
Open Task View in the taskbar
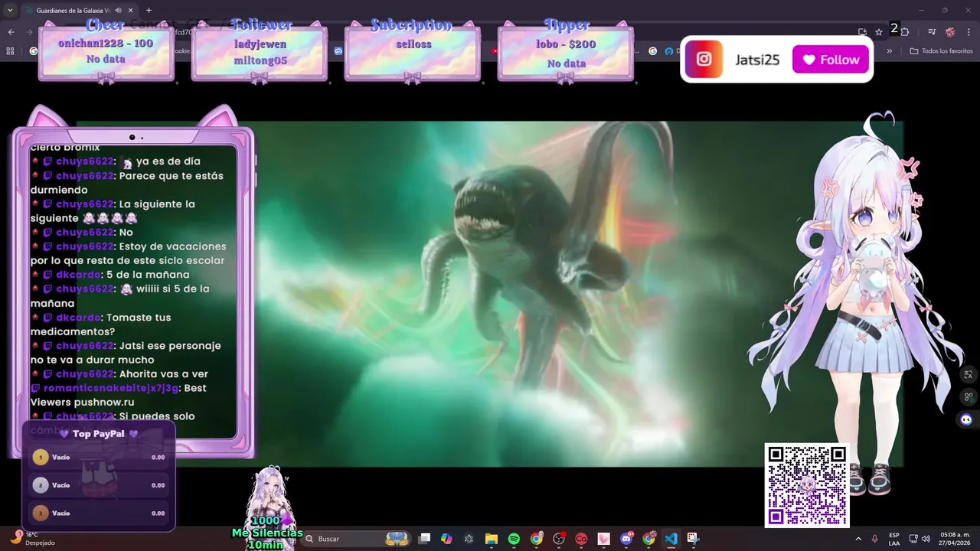424,539
